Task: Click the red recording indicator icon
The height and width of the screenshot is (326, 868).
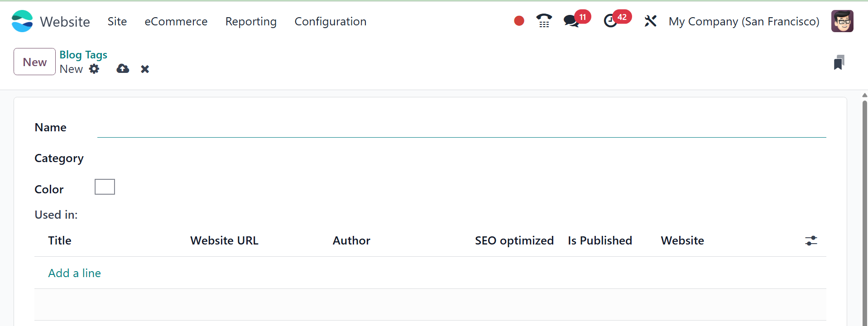Action: [519, 21]
